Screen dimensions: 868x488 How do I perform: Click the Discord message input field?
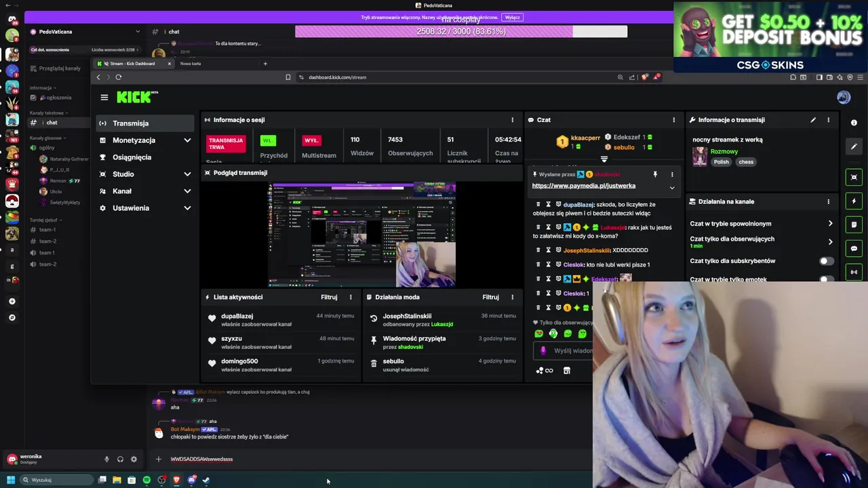tap(373, 460)
